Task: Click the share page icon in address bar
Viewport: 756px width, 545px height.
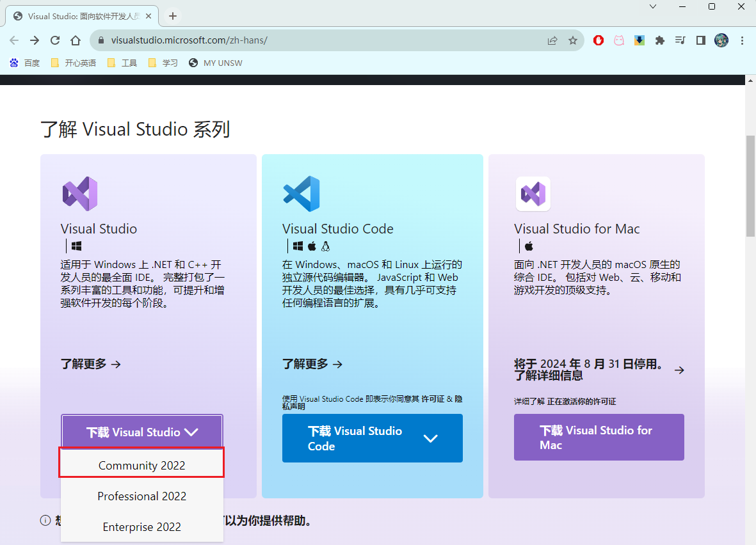Action: pos(552,40)
